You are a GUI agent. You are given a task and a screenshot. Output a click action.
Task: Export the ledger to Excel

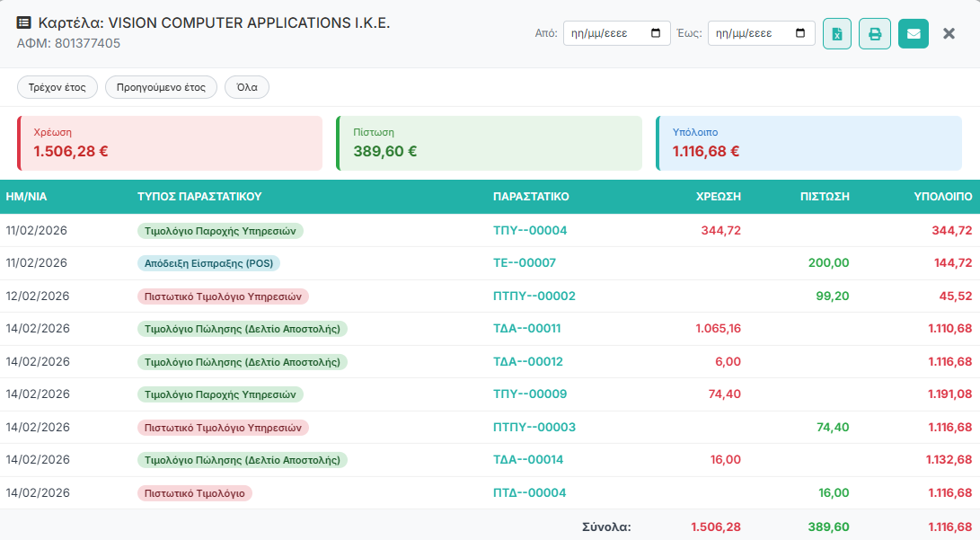(837, 34)
